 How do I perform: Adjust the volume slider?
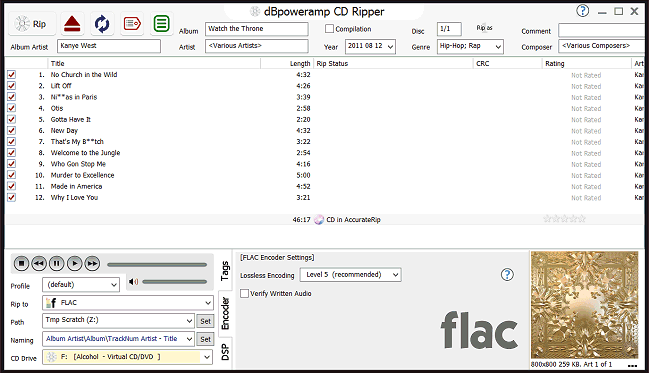click(175, 282)
